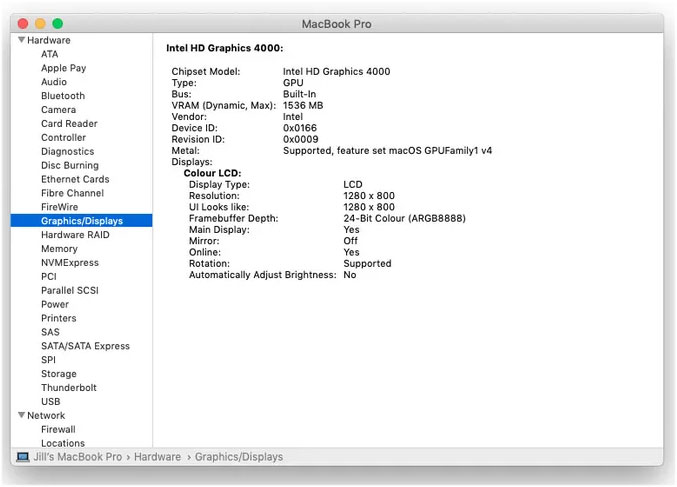Click the VRAM value 1536 MB
The width and height of the screenshot is (677, 487).
click(303, 105)
